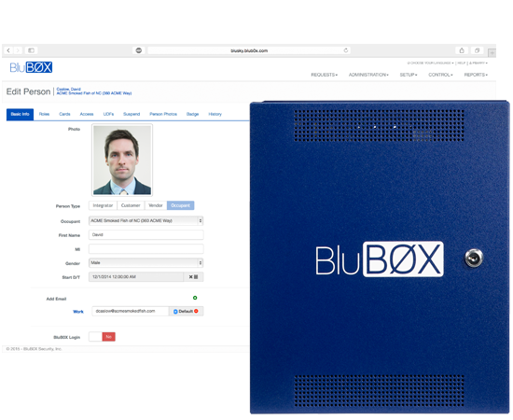Switch to the Access tab
Viewport: 513px width, 420px height.
click(x=87, y=114)
